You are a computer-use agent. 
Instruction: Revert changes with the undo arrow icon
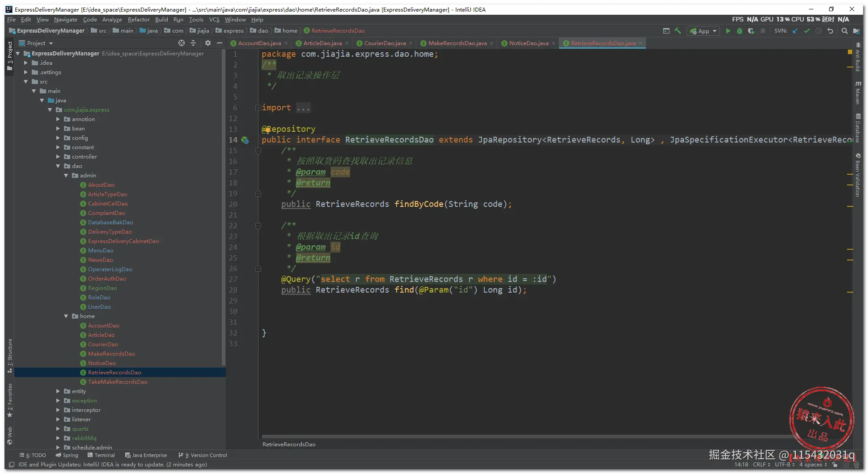click(x=830, y=31)
